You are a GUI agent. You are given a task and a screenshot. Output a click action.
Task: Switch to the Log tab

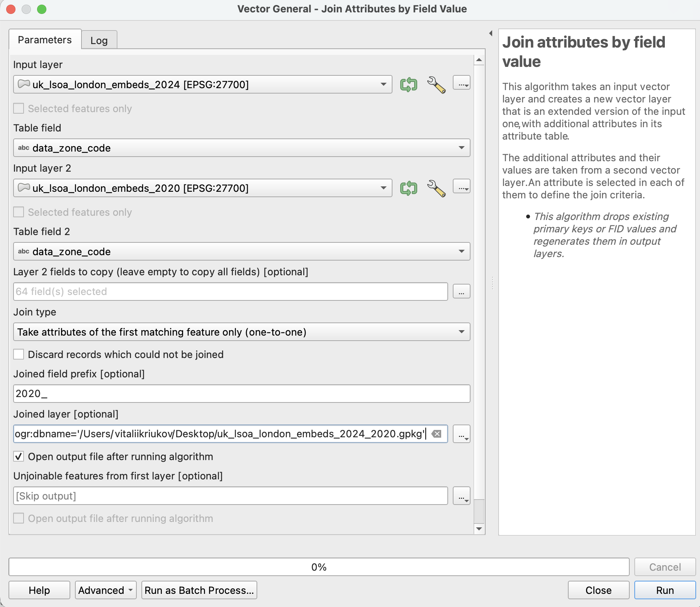point(99,41)
